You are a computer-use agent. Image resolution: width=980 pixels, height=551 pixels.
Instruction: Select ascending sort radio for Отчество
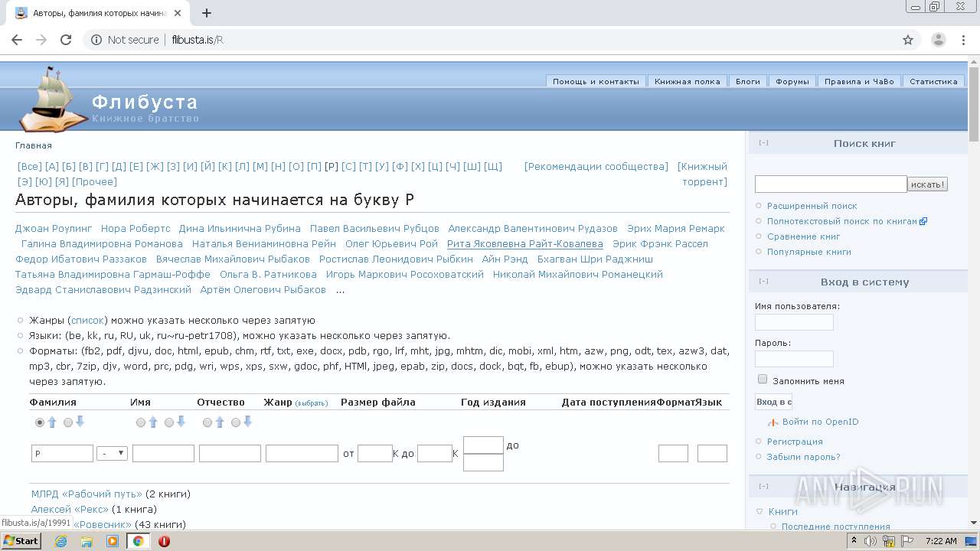click(207, 422)
